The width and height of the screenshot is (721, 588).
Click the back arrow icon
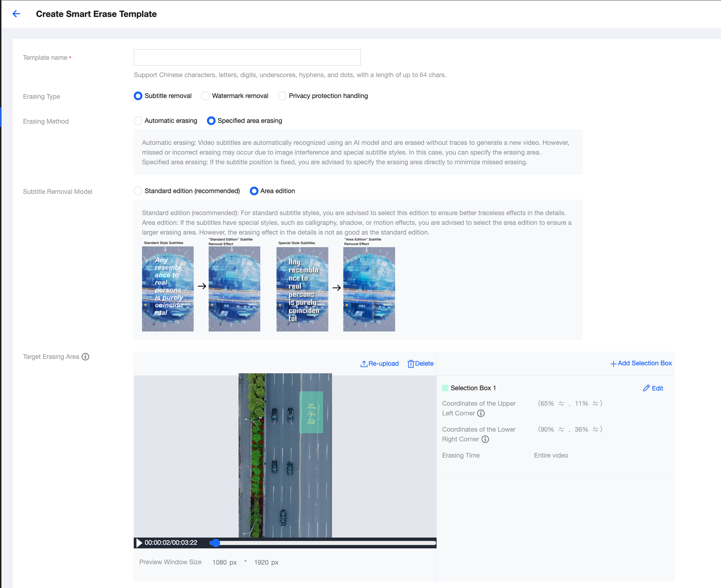(x=16, y=14)
